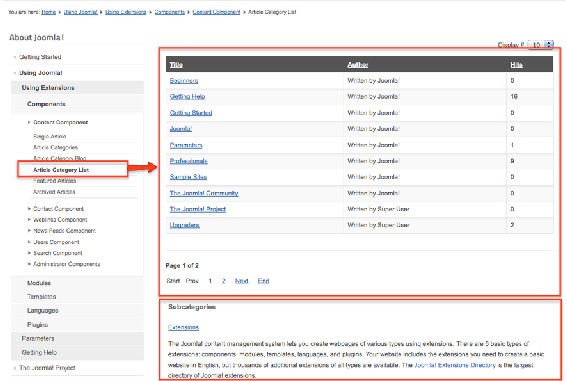567x381 pixels.
Task: Sort the table by Title column
Action: [x=176, y=65]
